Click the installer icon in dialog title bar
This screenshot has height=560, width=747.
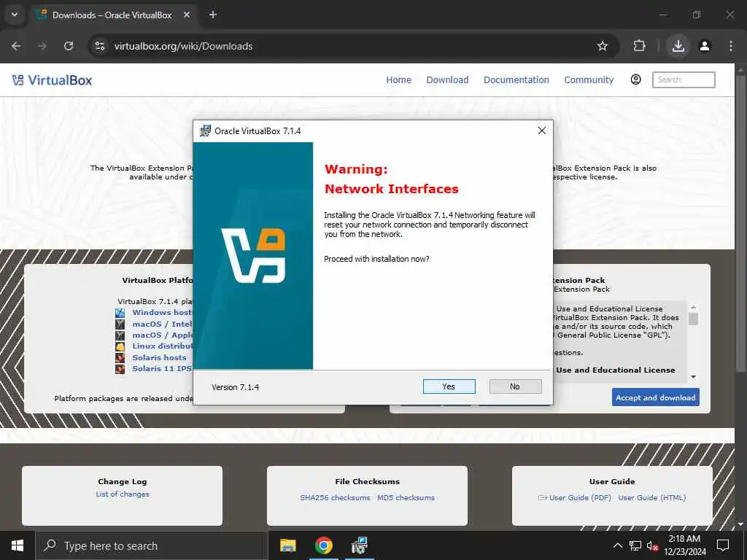(x=205, y=131)
